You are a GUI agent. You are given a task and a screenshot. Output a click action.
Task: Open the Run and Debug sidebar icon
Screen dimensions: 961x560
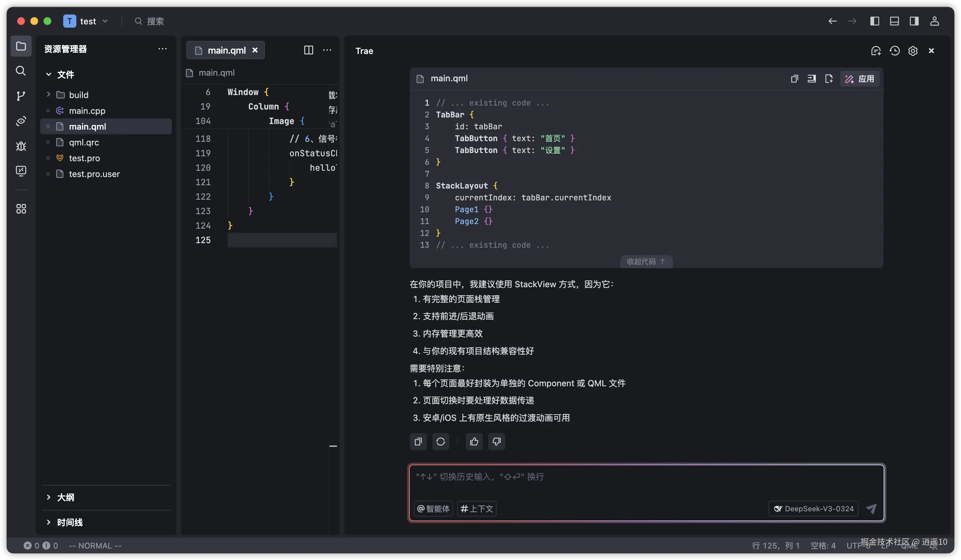coord(21,146)
